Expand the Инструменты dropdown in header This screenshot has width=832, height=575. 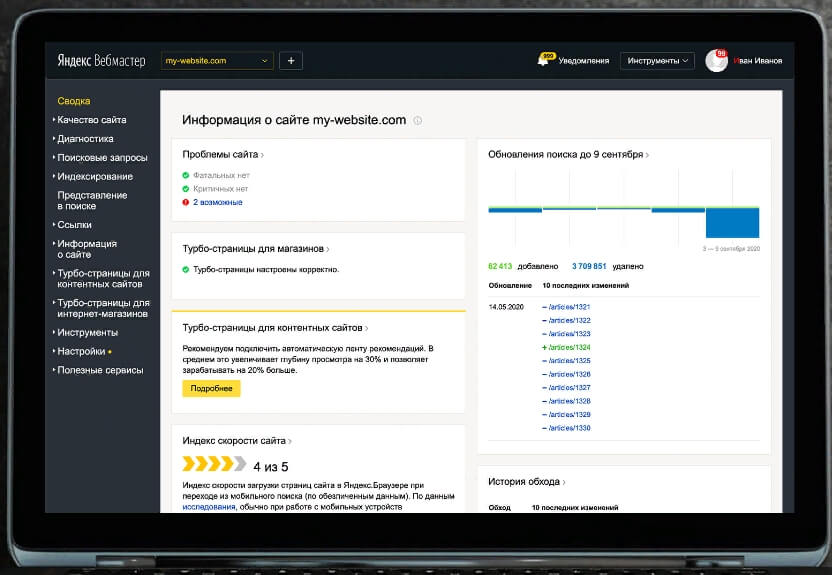click(657, 60)
